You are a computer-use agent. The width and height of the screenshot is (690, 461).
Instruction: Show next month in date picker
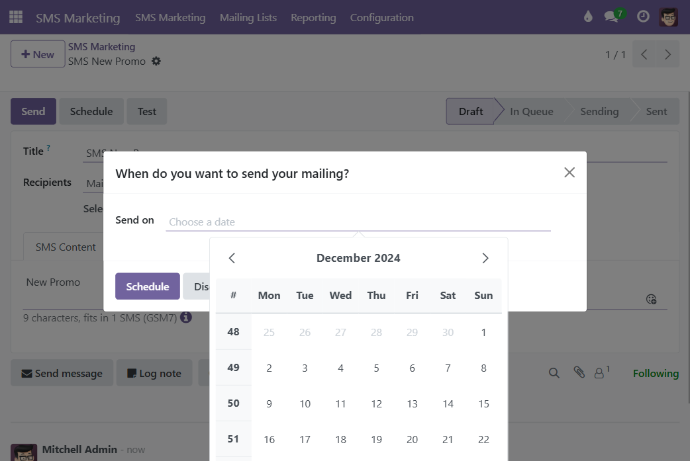click(x=485, y=258)
